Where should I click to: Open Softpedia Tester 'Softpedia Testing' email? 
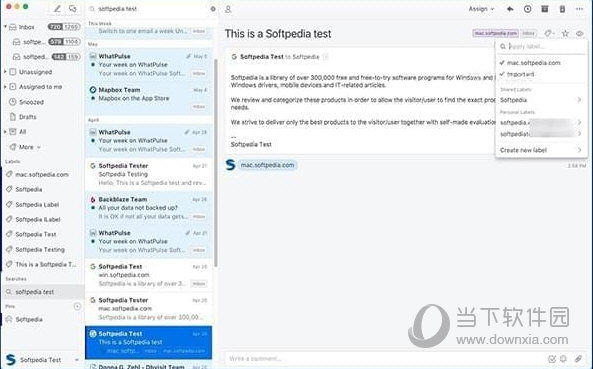(x=149, y=174)
